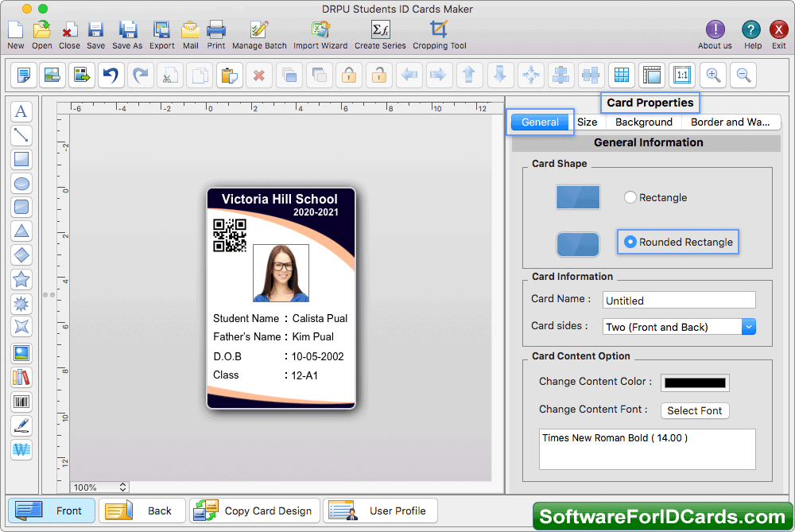Click the move left arrow icon

pyautogui.click(x=409, y=76)
